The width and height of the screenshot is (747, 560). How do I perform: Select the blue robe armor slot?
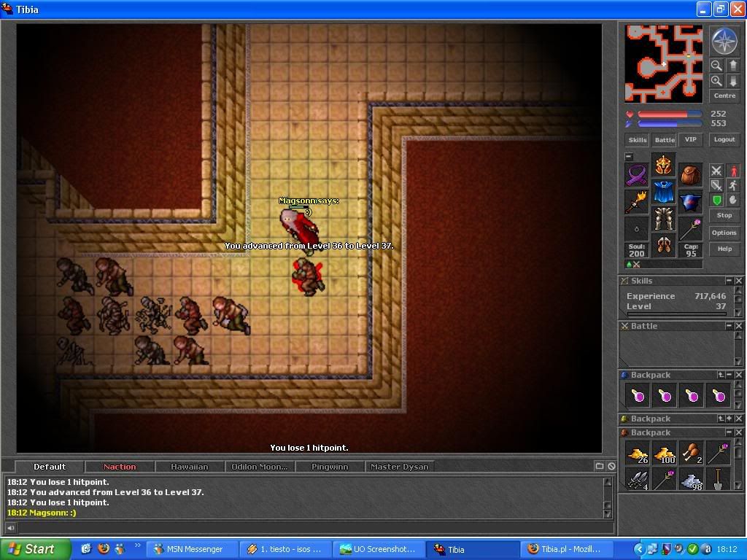coord(663,192)
